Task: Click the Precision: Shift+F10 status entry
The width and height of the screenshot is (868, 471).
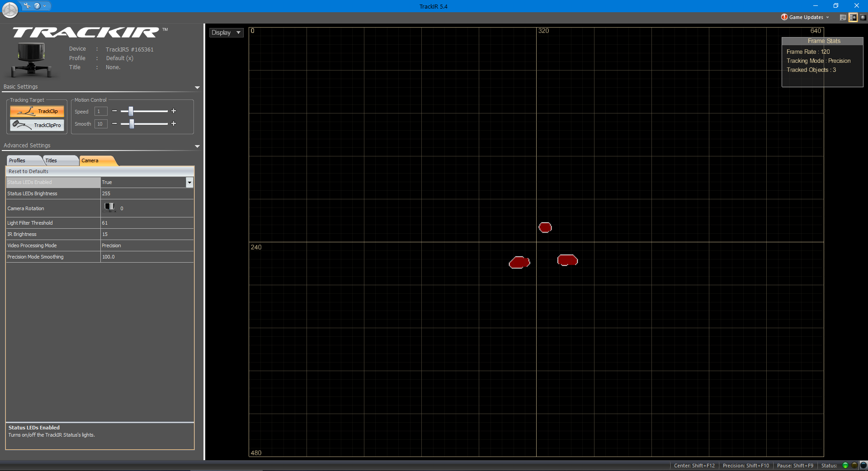Action: tap(745, 466)
